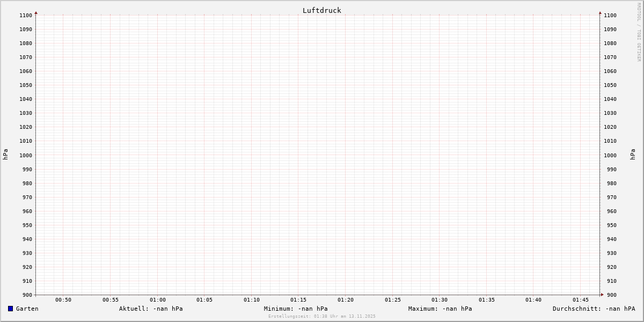The width and height of the screenshot is (644, 322).
Task: Select the Durchschnitt -nan hPA readout
Action: (594, 309)
